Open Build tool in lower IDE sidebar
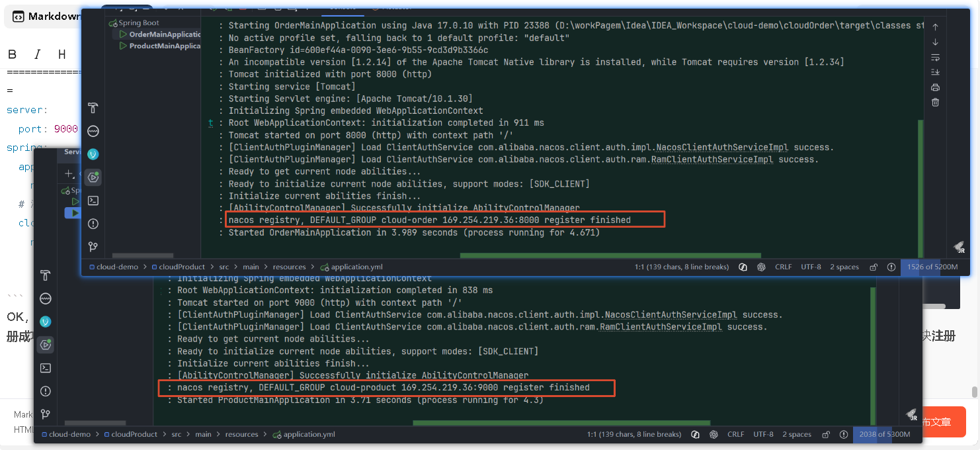 point(45,275)
